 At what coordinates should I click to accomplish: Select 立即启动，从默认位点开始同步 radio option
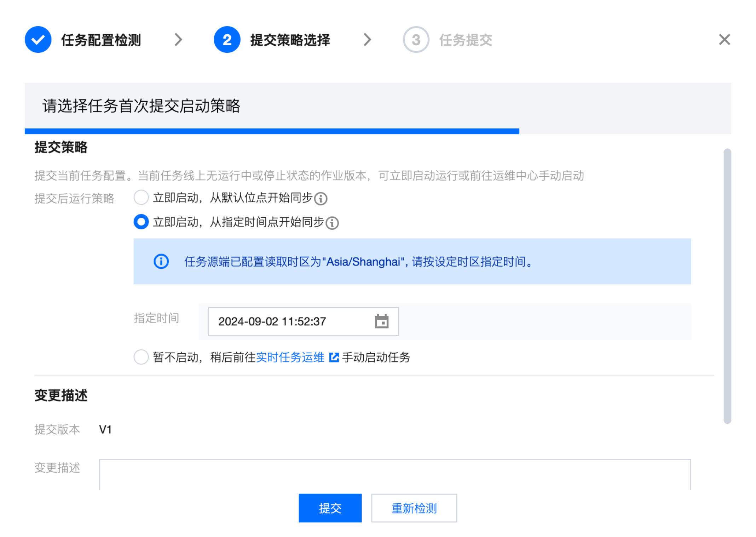point(141,198)
